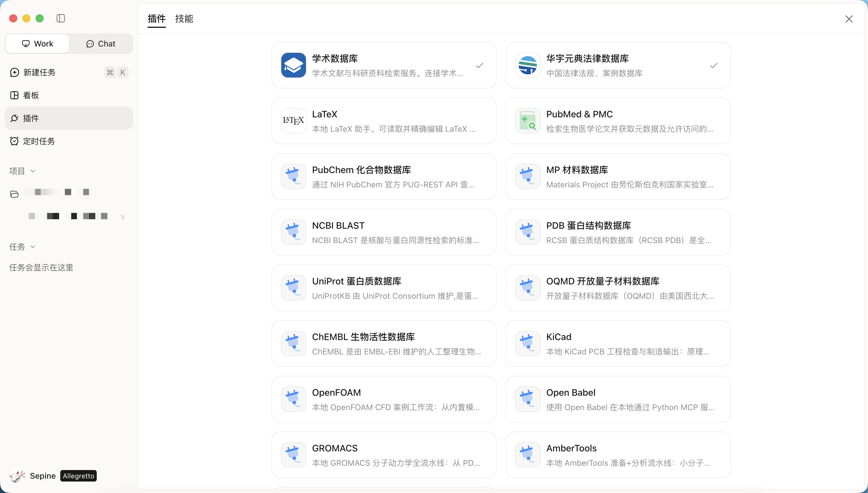
Task: Open the Sepine account name
Action: click(43, 476)
